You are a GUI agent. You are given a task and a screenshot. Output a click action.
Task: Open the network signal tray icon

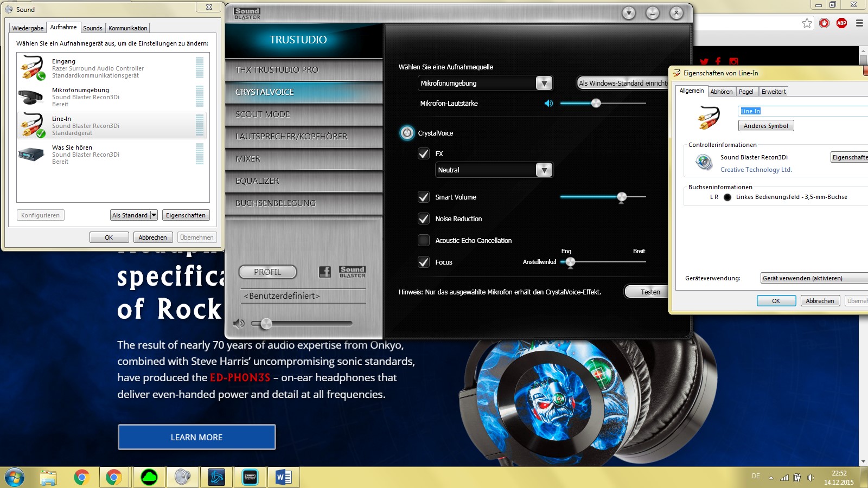[x=784, y=478]
